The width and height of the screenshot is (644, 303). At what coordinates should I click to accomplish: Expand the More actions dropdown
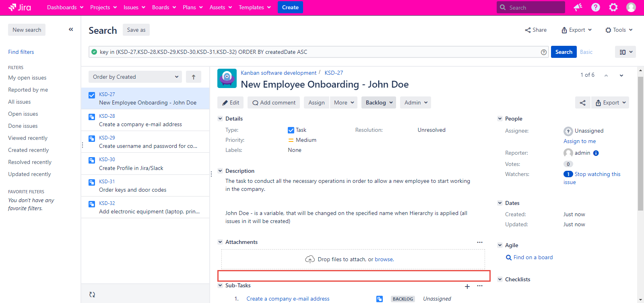point(344,102)
